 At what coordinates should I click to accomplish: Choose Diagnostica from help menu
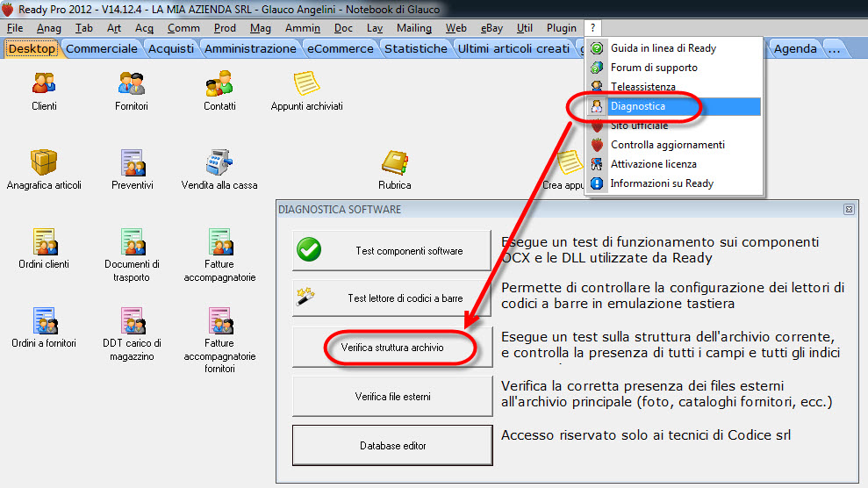click(x=674, y=106)
